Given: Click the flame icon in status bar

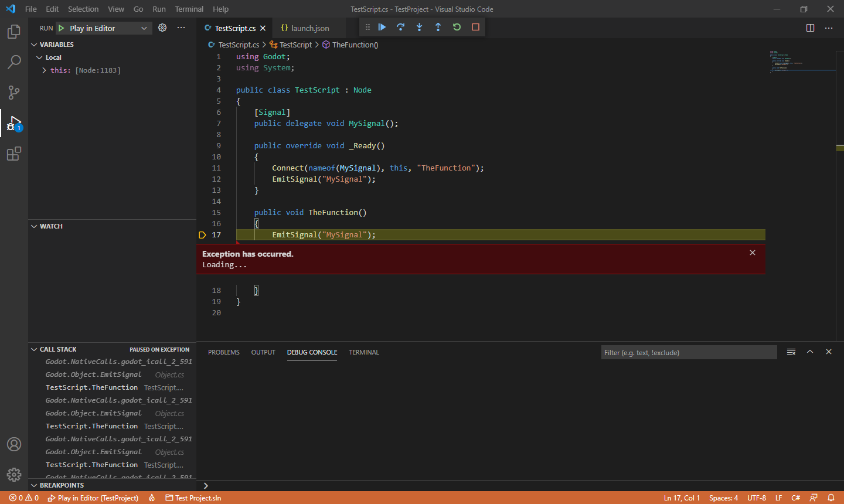Looking at the screenshot, I should (152, 498).
